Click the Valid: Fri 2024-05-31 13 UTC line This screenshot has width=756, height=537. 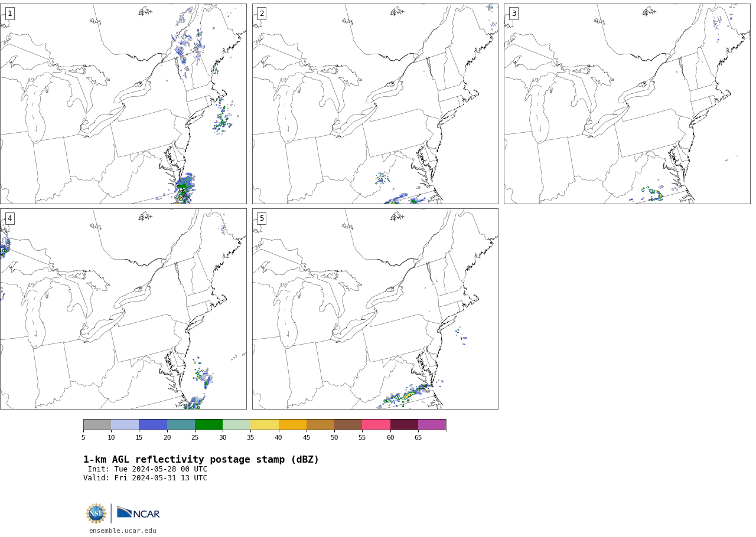tap(145, 478)
